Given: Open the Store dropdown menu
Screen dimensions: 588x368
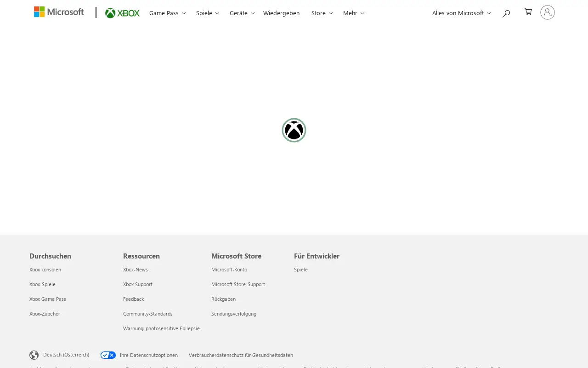Looking at the screenshot, I should point(322,13).
